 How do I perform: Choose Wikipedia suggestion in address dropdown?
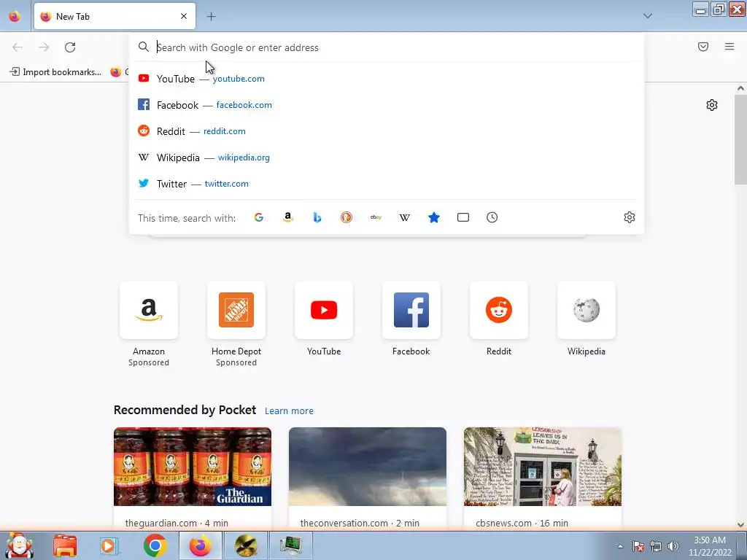pyautogui.click(x=387, y=157)
